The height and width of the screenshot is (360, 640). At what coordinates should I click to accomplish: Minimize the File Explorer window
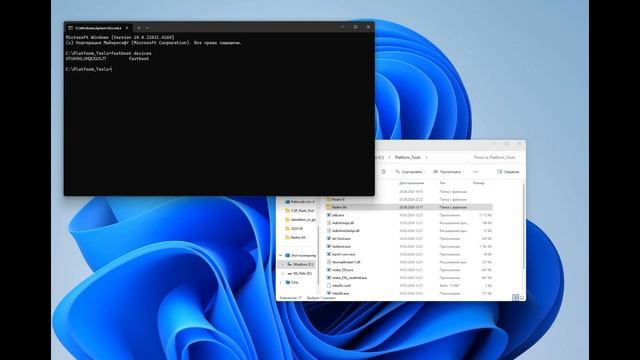point(494,144)
